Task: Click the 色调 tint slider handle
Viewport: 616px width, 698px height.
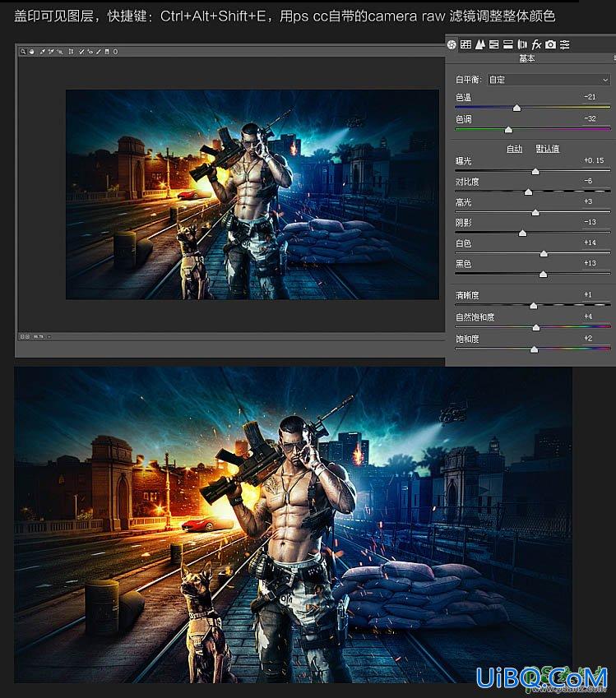Action: (508, 130)
